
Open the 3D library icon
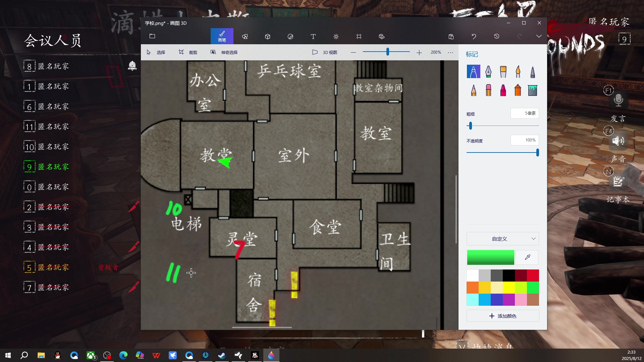(x=382, y=36)
